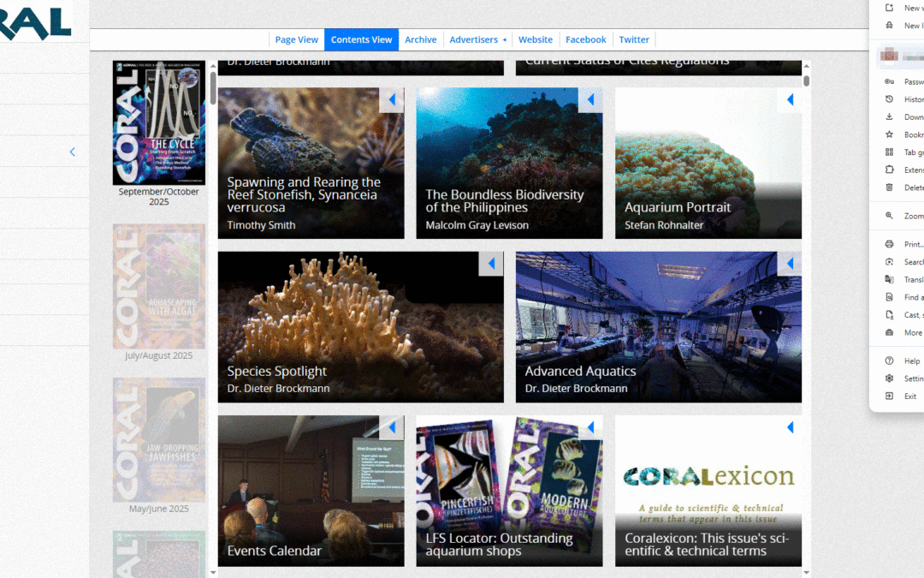
Task: Open the July/August 2025 issue thumbnail
Action: [159, 286]
